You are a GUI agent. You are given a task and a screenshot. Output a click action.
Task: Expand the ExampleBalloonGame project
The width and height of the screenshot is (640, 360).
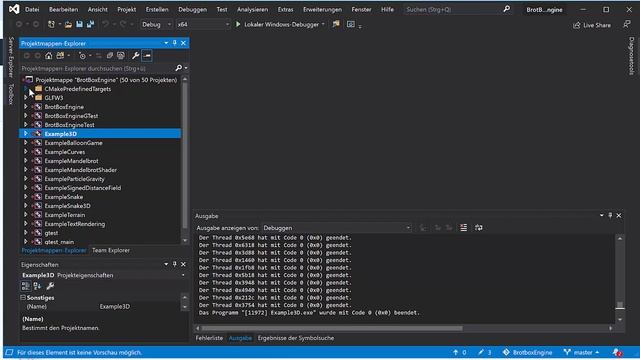pos(26,142)
